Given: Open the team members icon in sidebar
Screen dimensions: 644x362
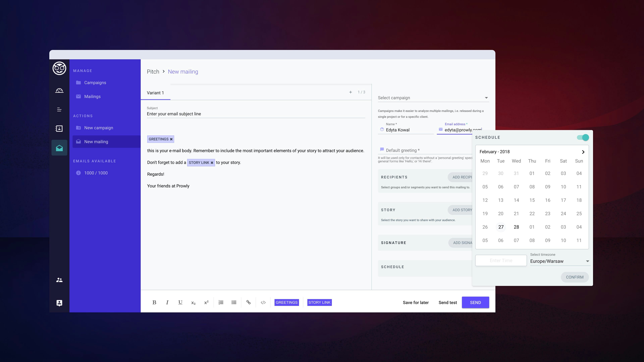Looking at the screenshot, I should click(59, 280).
